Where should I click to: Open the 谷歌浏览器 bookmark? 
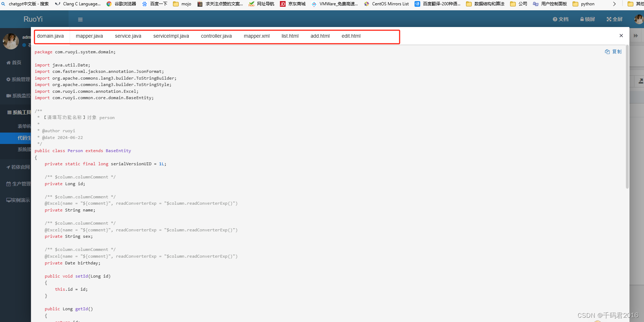(x=121, y=4)
